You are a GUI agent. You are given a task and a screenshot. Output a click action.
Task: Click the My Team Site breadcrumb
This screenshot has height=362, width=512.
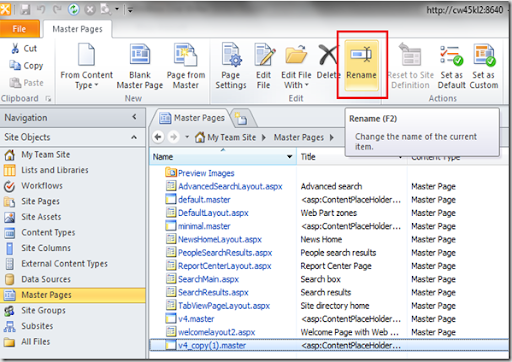(x=231, y=137)
